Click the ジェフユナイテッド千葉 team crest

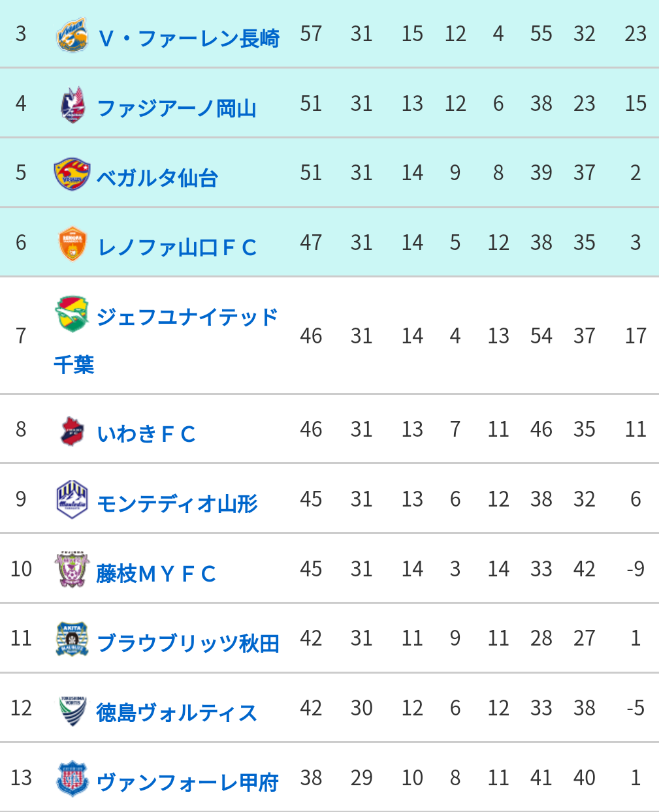click(x=72, y=313)
